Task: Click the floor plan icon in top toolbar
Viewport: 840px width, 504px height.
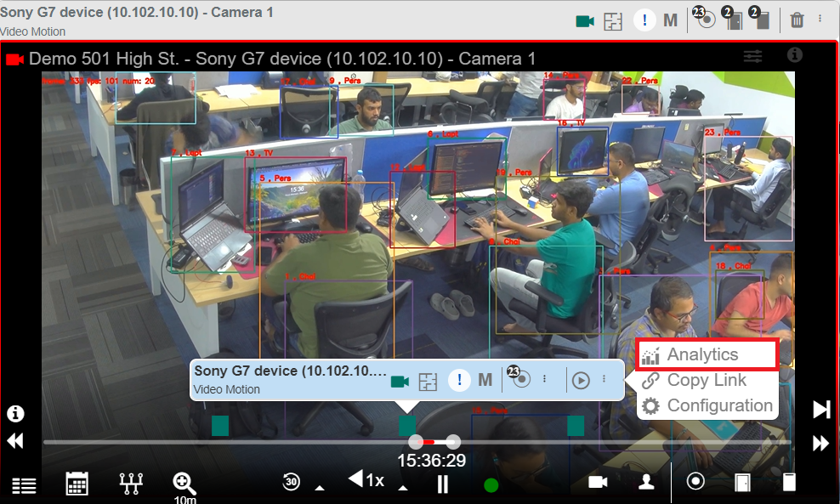Action: [613, 19]
